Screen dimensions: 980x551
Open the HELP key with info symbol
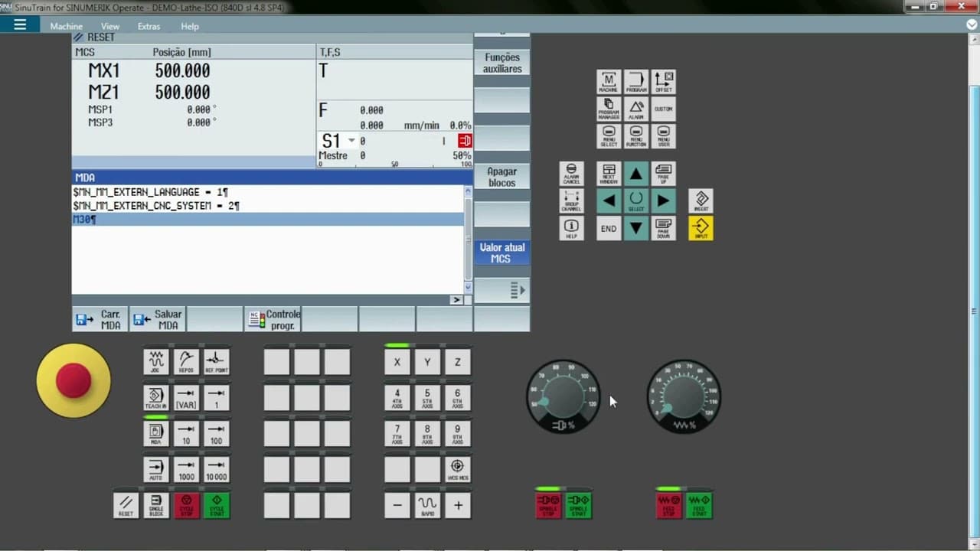coord(571,228)
